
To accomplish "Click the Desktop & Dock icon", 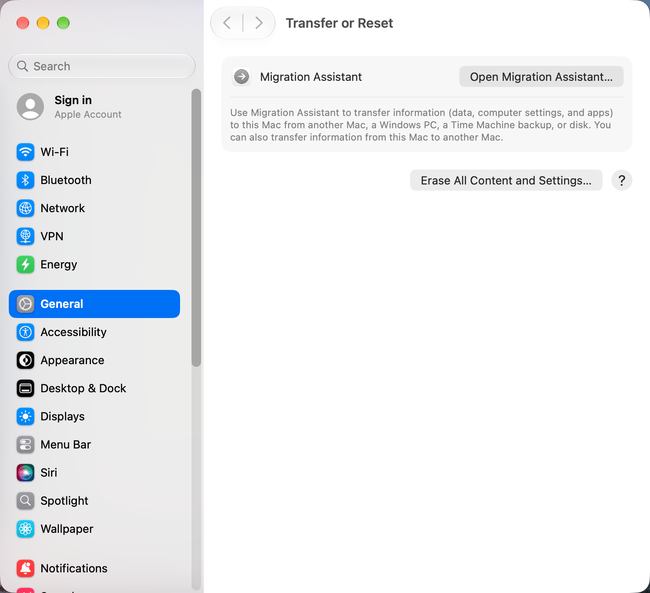I will [x=25, y=388].
